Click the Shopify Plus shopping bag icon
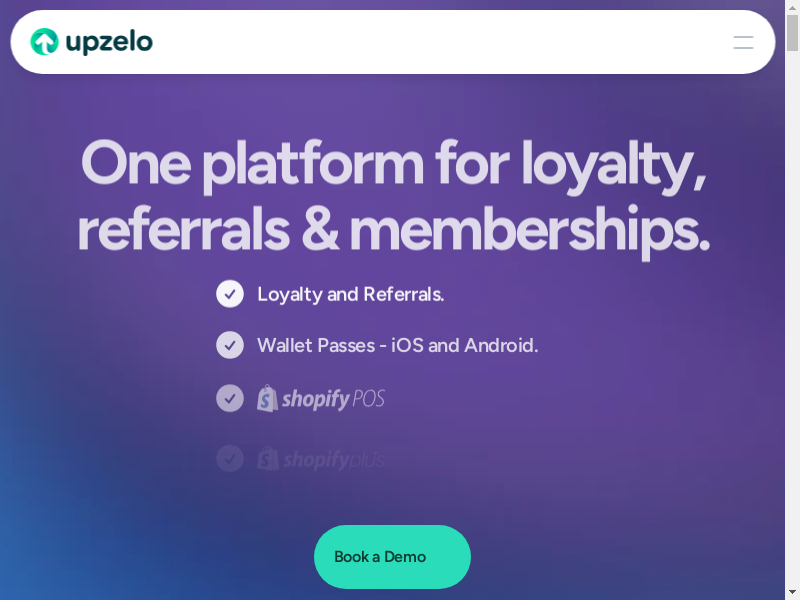Screen dimensions: 800x600 (267, 459)
